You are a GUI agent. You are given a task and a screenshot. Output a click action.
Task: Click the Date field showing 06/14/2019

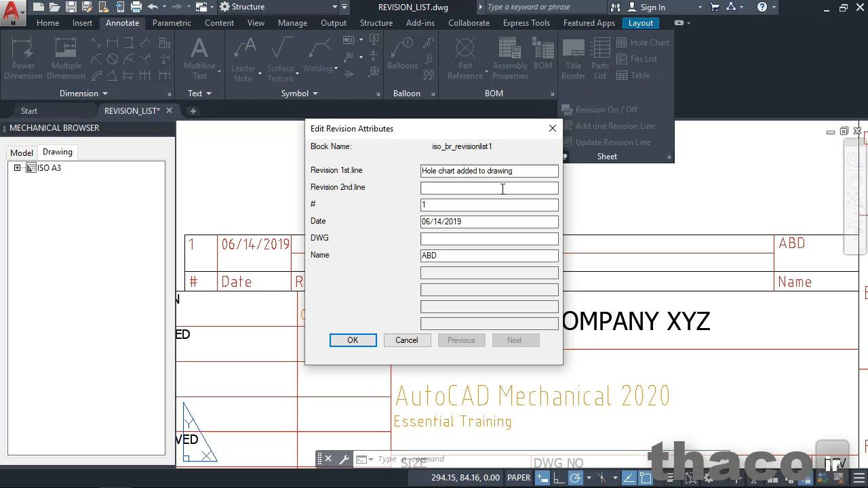pos(489,222)
